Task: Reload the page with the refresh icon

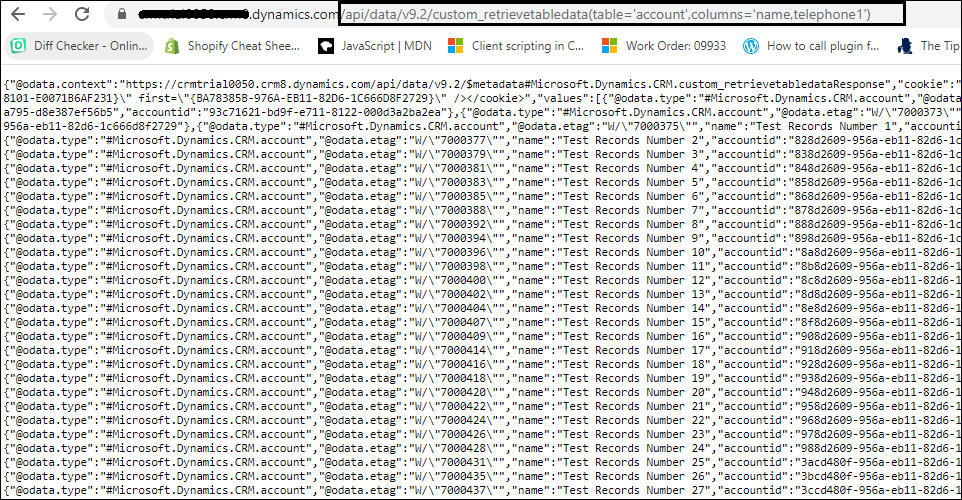Action: [x=83, y=15]
